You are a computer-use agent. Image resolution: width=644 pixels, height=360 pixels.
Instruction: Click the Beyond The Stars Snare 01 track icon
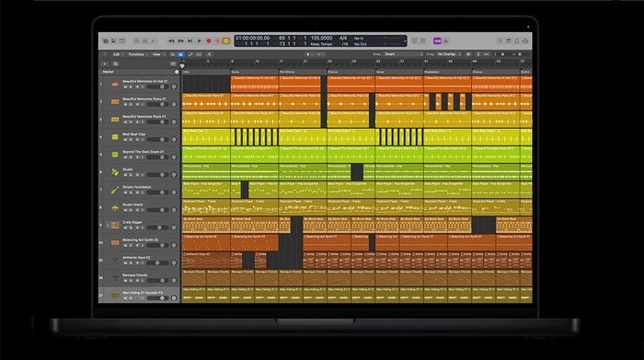point(115,155)
